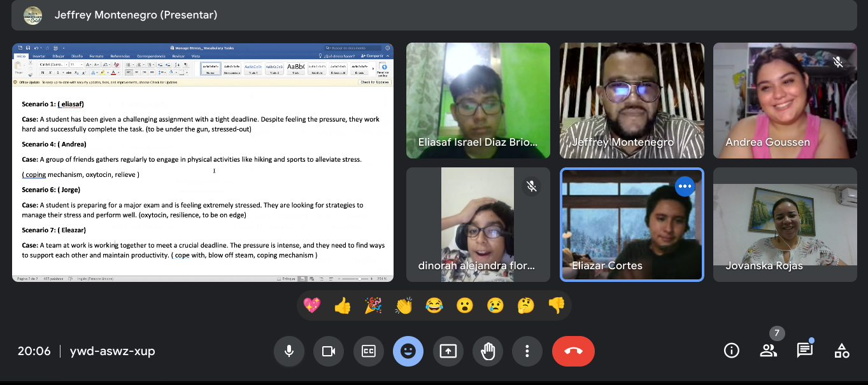Send the party popper reaction
This screenshot has height=385, width=868.
[373, 306]
